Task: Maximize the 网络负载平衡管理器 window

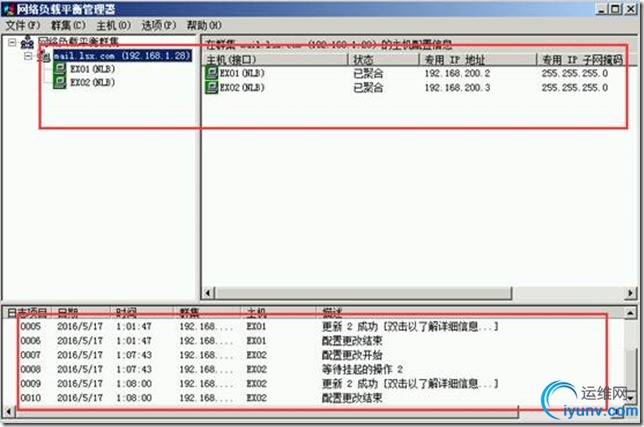Action: 616,9
